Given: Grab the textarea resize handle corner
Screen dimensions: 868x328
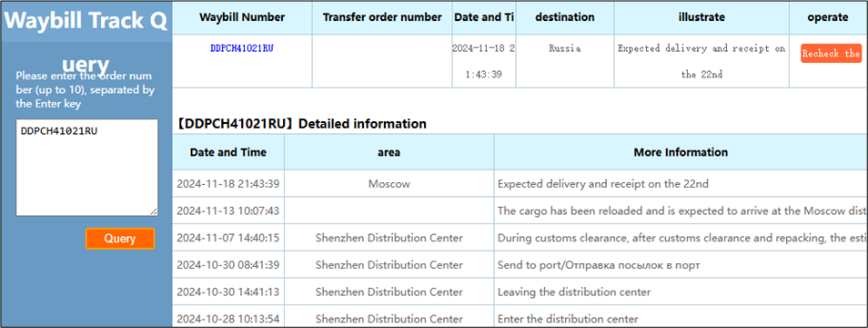Looking at the screenshot, I should pos(154,211).
